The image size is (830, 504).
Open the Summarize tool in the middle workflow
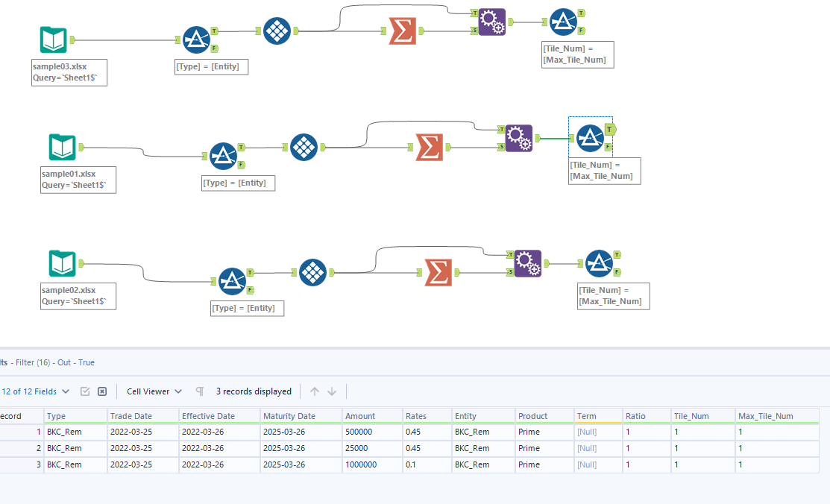click(x=427, y=148)
